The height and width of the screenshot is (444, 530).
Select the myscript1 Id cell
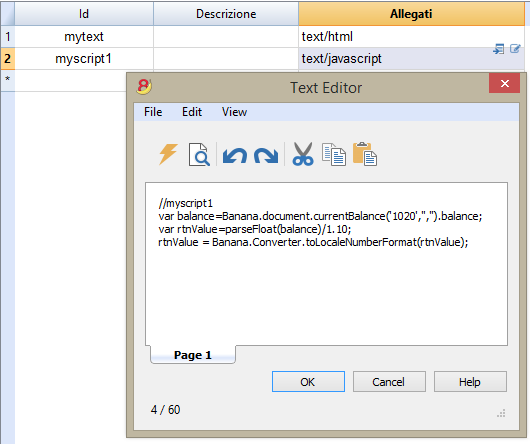click(84, 59)
